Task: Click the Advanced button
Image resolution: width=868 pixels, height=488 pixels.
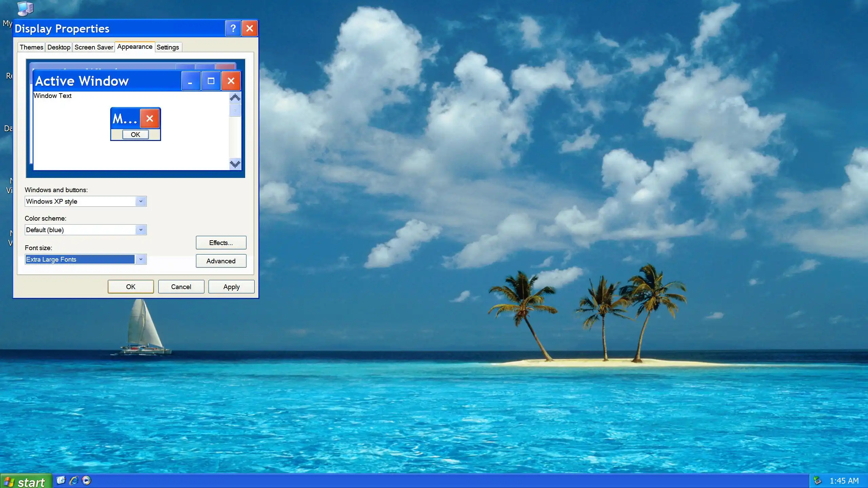Action: point(221,261)
